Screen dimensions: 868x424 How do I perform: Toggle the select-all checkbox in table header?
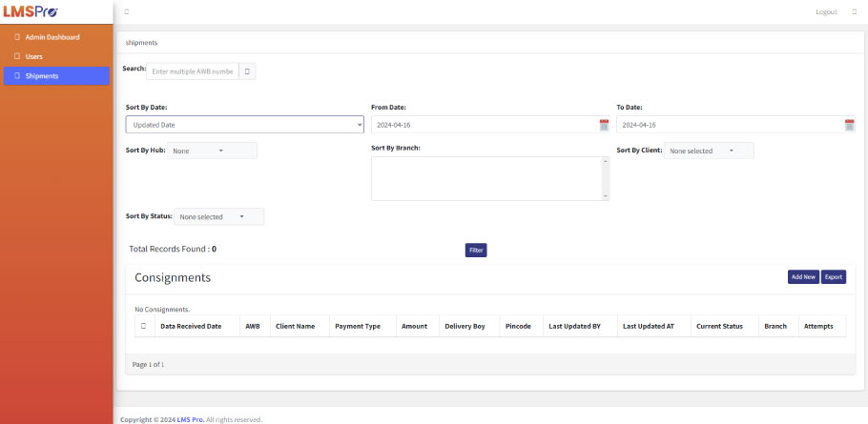143,326
